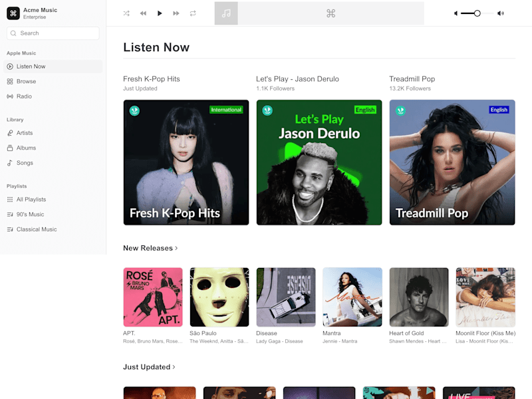Open Artists library section

coord(53,133)
